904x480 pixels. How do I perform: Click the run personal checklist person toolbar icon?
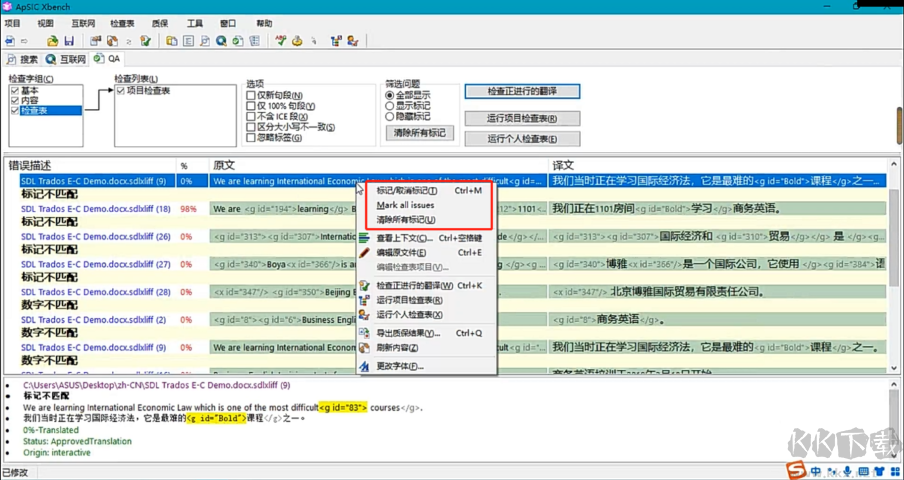(353, 41)
